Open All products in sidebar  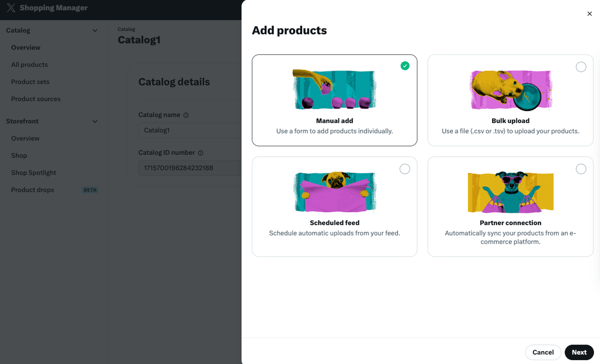(29, 65)
